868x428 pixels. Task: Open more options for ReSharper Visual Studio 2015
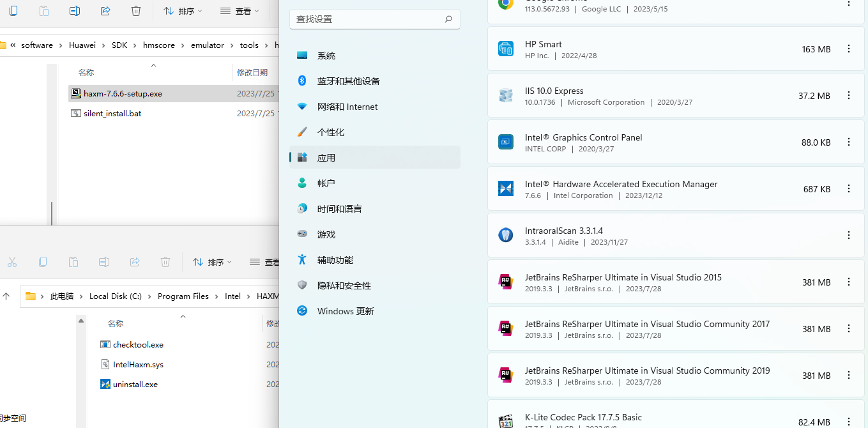click(x=849, y=282)
